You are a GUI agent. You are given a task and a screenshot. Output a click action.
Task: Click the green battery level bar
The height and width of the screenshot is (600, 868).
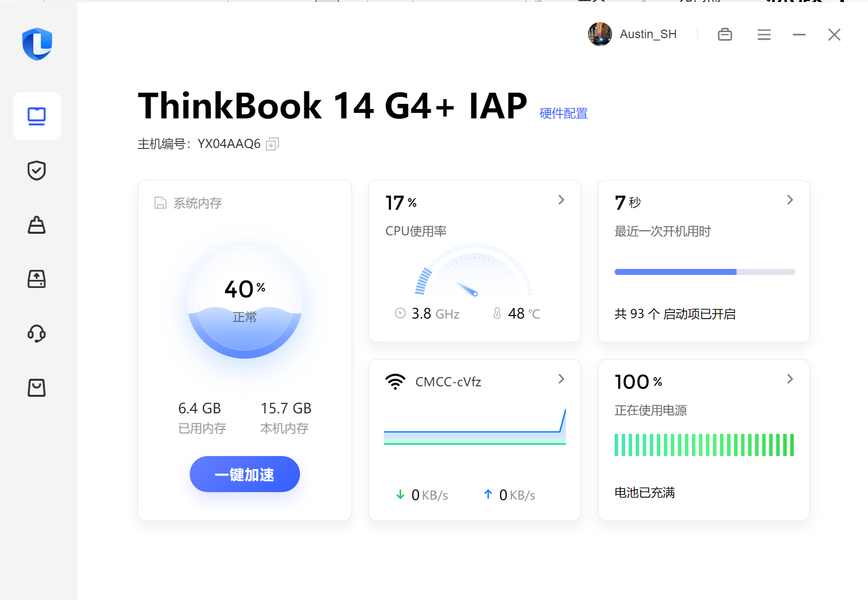coord(704,445)
